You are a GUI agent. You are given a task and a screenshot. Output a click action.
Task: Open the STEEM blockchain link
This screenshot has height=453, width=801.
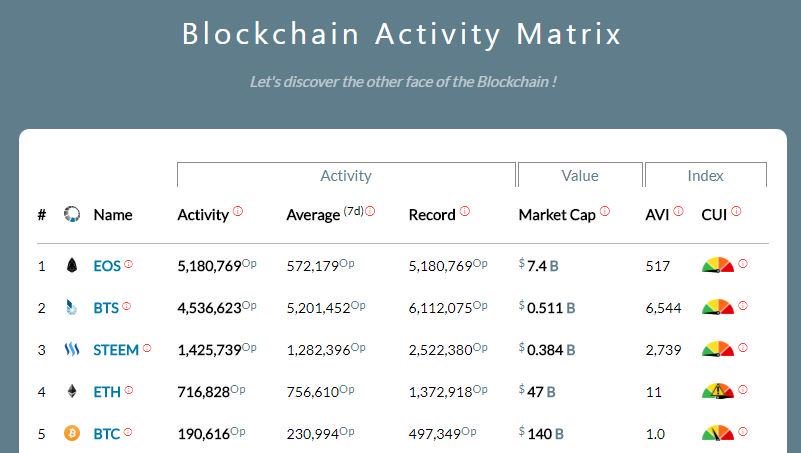click(116, 350)
